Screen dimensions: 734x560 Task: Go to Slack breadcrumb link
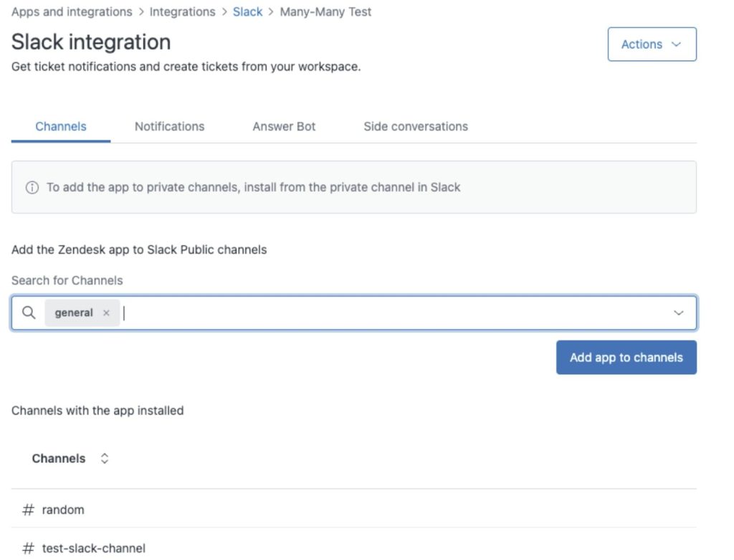pos(247,11)
